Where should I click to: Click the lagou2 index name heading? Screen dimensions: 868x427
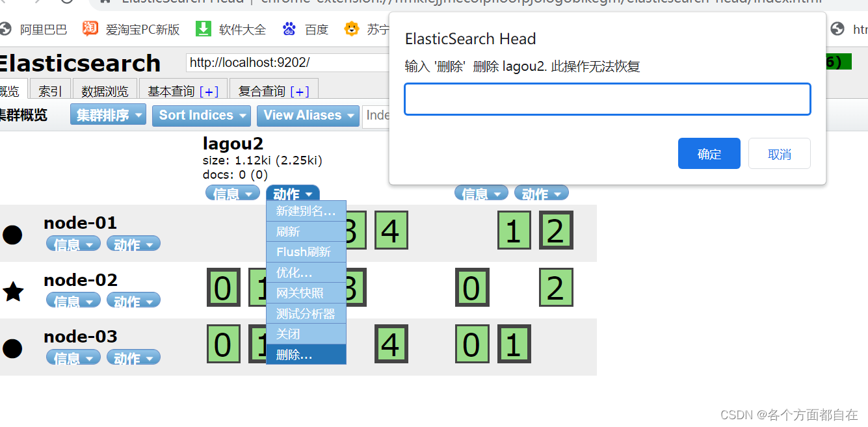(x=233, y=143)
